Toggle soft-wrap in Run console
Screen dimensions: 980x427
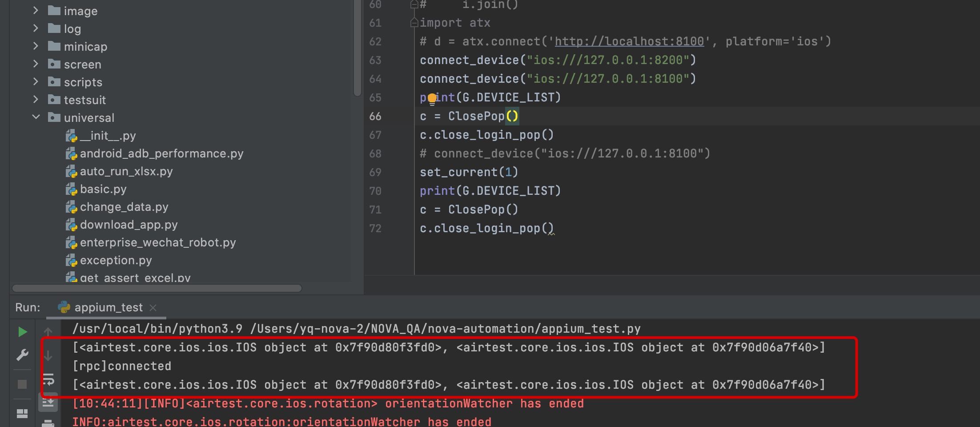[48, 379]
